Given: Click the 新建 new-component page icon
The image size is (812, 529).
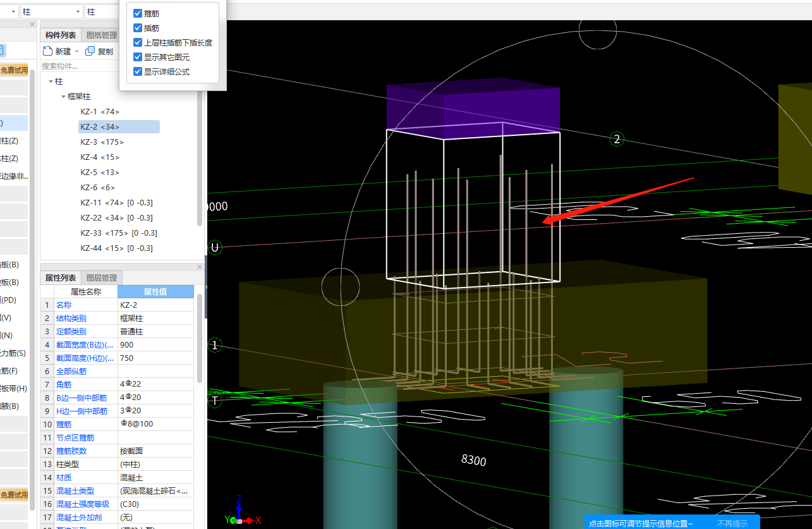Looking at the screenshot, I should (x=47, y=51).
